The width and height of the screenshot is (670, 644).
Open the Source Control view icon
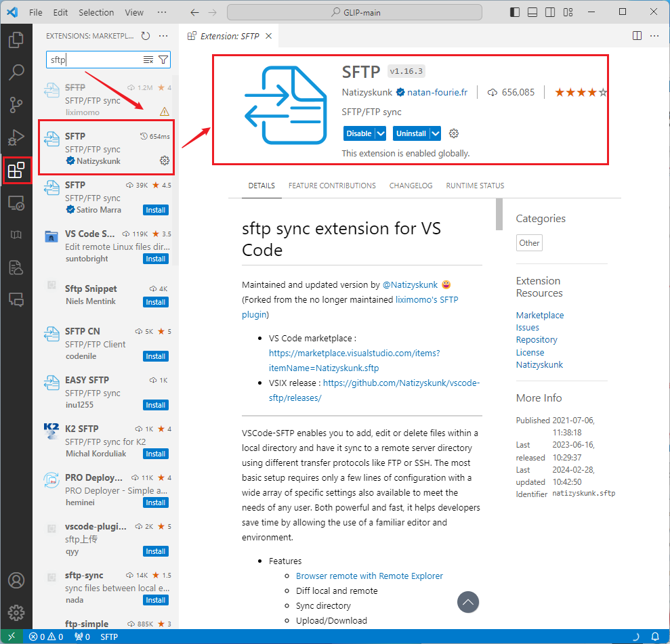[x=16, y=105]
